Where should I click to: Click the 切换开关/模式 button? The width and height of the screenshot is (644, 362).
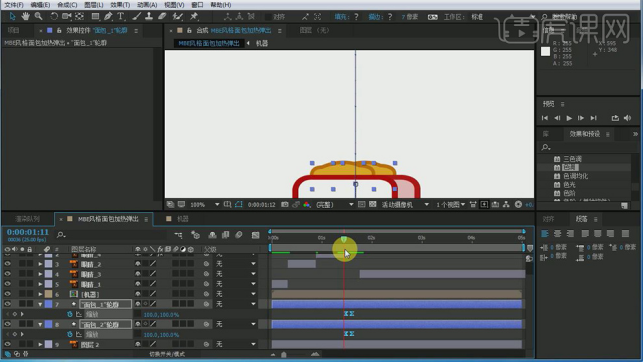pyautogui.click(x=167, y=354)
